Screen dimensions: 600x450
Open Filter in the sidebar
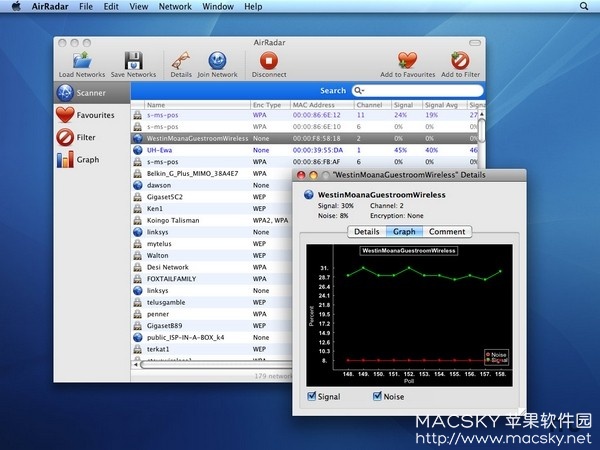pos(92,137)
